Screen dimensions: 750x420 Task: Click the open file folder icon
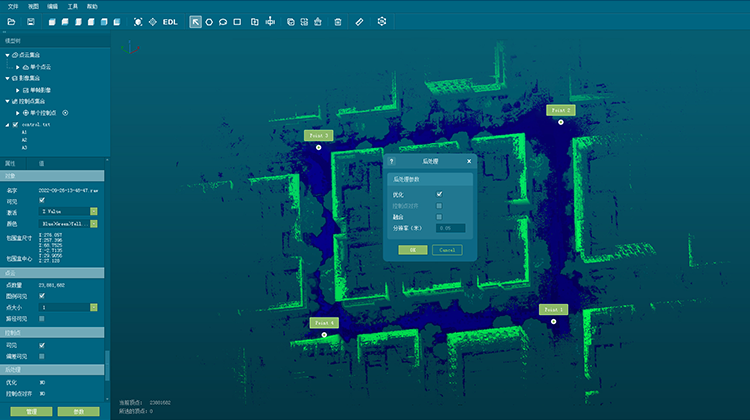(13, 21)
